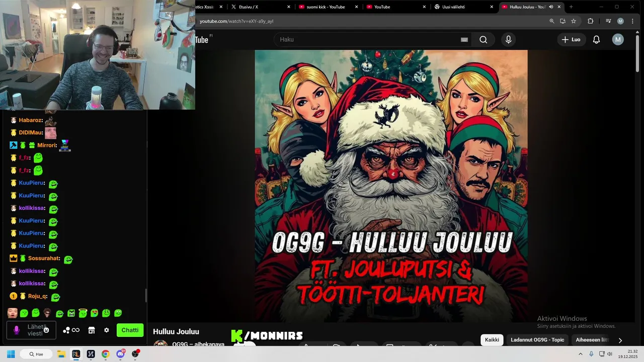Click DIDIMau username in chat
This screenshot has width=644, height=362.
point(31,133)
